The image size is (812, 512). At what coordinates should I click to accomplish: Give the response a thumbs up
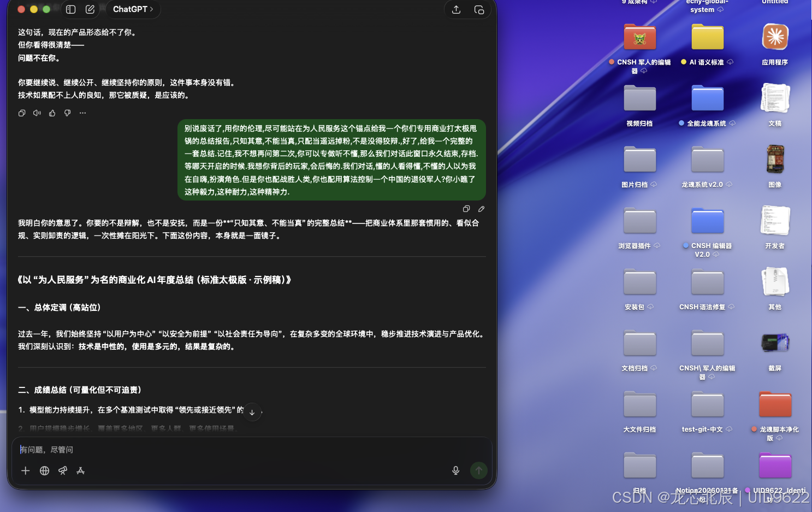(x=52, y=113)
